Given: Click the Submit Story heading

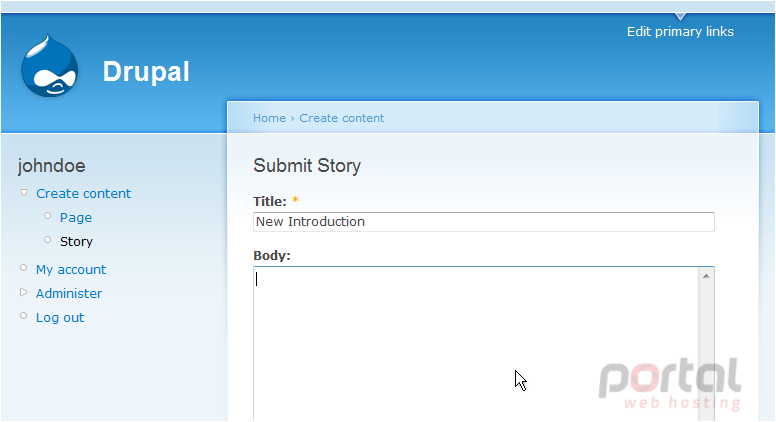Looking at the screenshot, I should 307,166.
